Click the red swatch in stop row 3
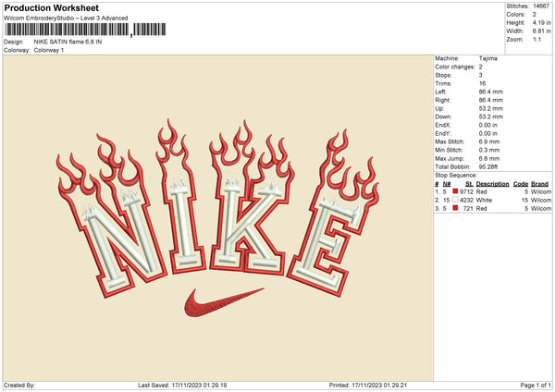Screen dimensions: 555x392 click(455, 208)
